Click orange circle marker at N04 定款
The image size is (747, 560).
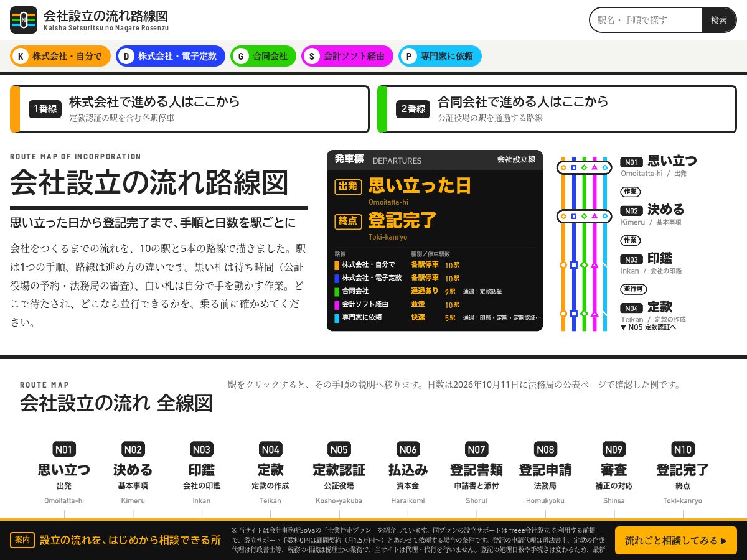pos(563,314)
